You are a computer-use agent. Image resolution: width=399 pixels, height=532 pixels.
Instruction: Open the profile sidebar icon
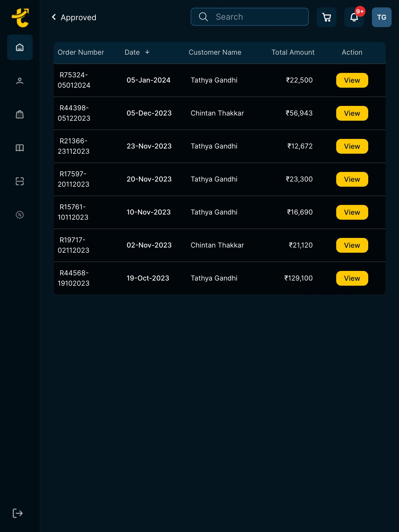[x=20, y=81]
